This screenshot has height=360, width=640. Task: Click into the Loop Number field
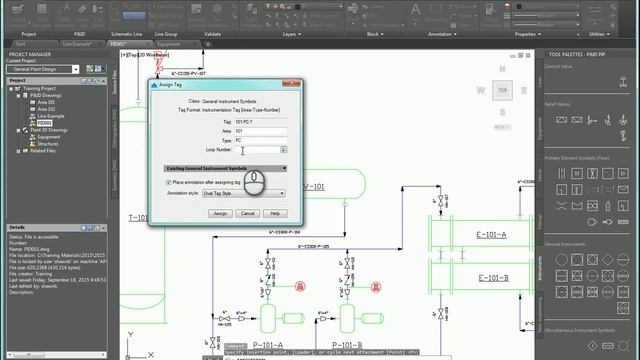(257, 150)
